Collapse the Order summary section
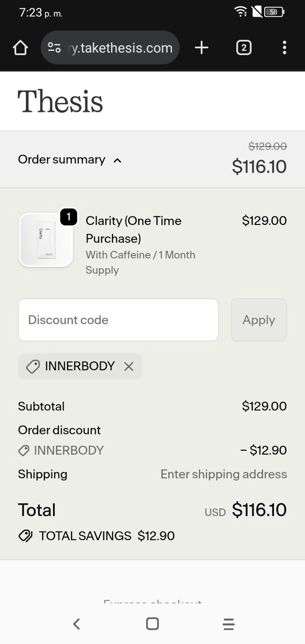Viewport: 305px width, 644px height. 69,160
